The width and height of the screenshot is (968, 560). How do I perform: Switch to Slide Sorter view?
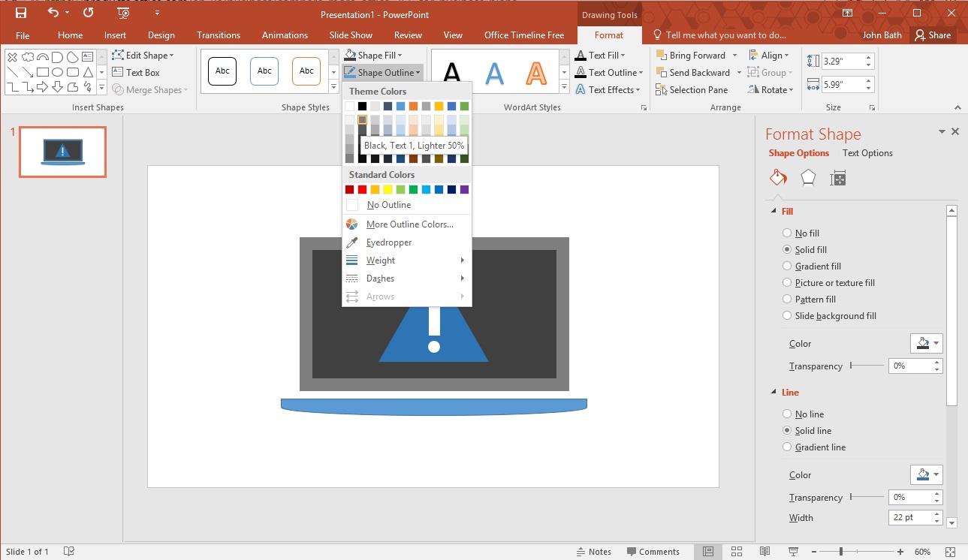click(737, 551)
